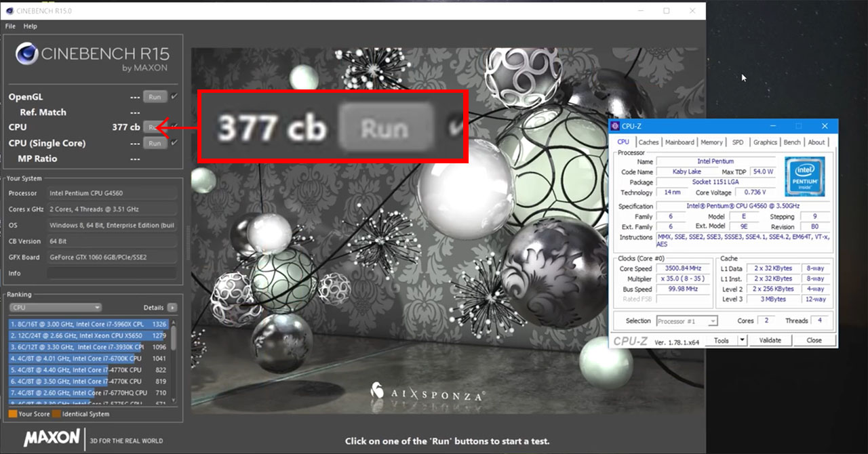Select ranking row 4.40 GHz i7-4770K
The width and height of the screenshot is (868, 454).
click(x=88, y=370)
